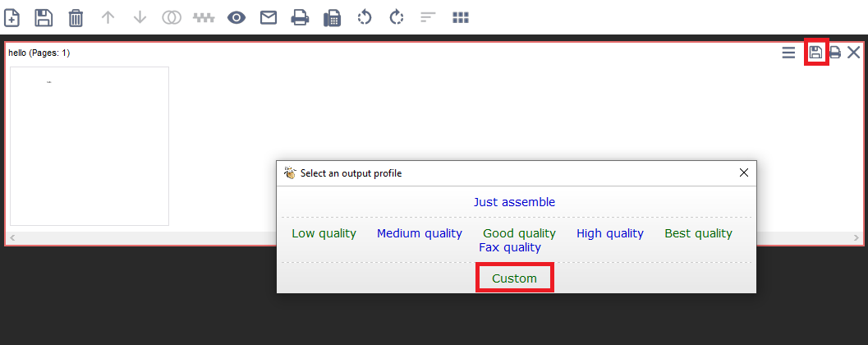Screen dimensions: 868x345
Task: Click the rotate counterclockwise icon
Action: tap(365, 18)
